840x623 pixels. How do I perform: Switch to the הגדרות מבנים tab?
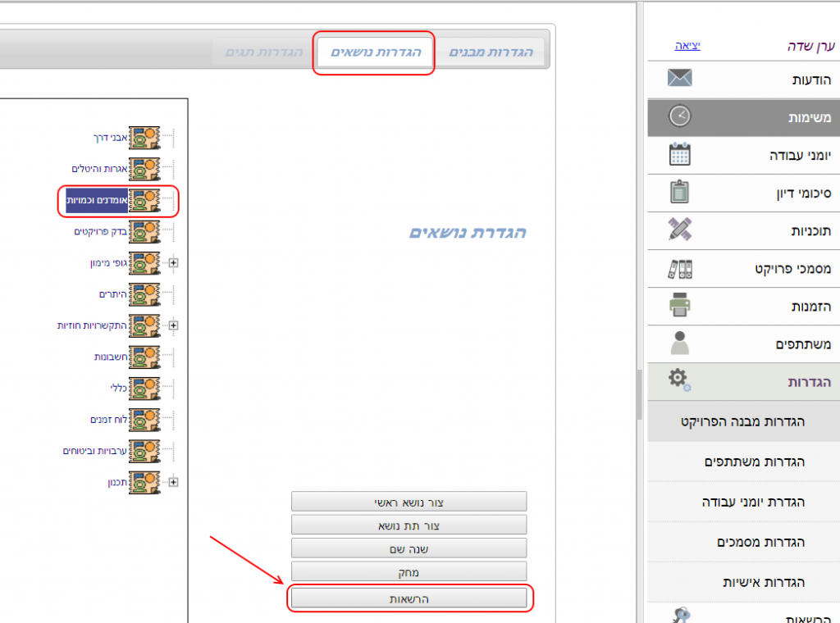(491, 52)
